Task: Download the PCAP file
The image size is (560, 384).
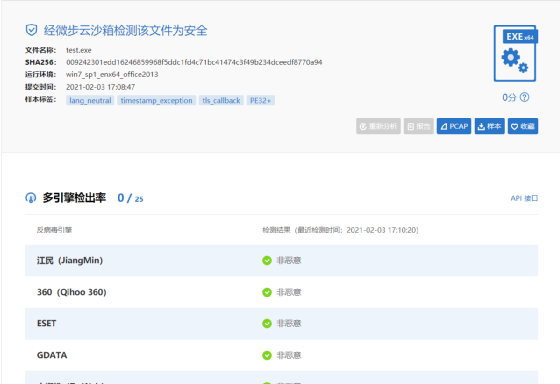Action: pos(454,126)
